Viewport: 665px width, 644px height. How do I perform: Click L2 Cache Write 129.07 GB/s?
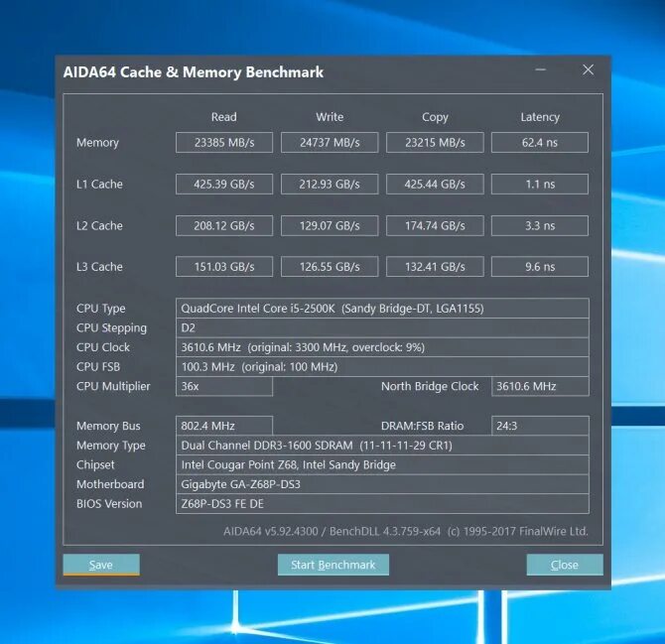(330, 225)
